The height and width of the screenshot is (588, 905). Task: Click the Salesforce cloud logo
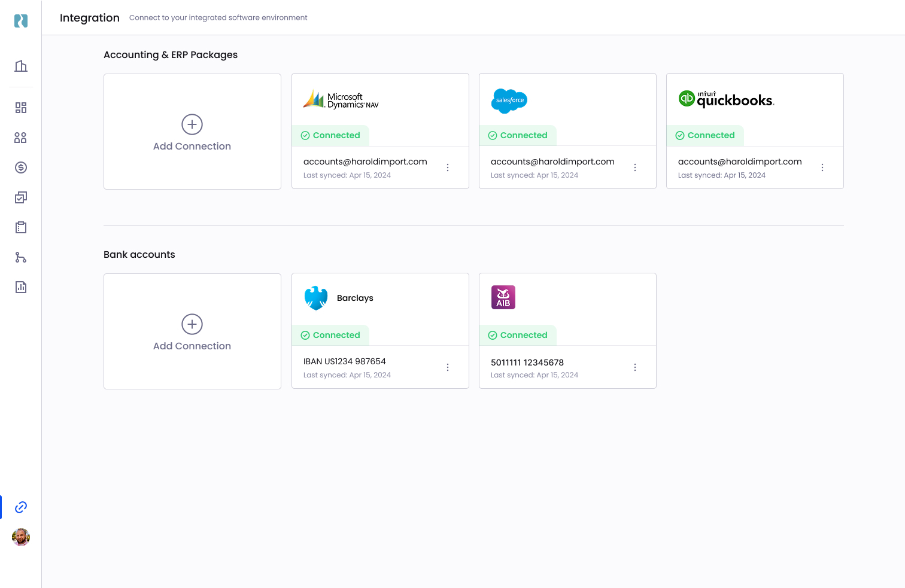[x=509, y=100]
